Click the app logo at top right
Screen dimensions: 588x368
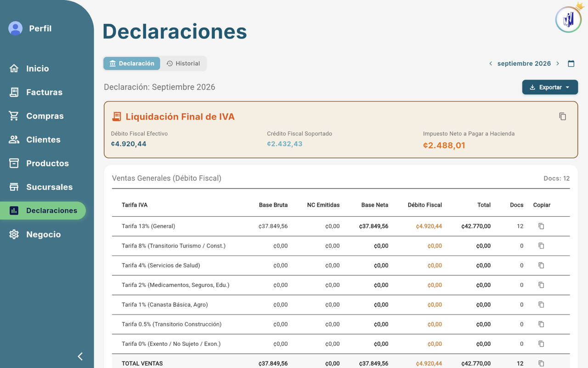tap(569, 19)
